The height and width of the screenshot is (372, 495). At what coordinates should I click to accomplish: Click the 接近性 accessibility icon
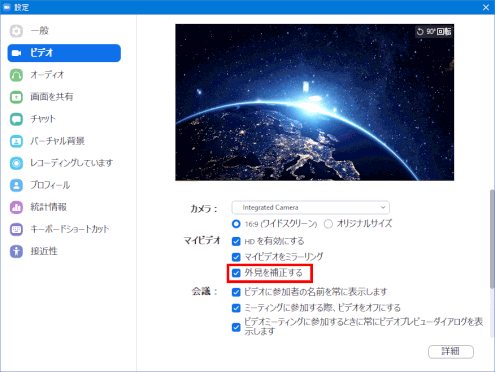click(16, 251)
